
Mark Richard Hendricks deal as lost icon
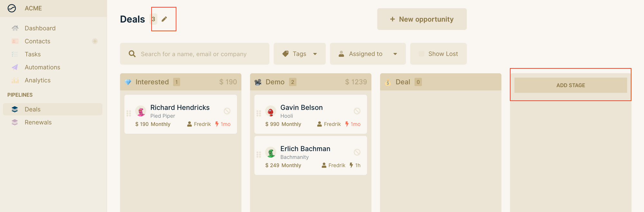click(x=227, y=111)
